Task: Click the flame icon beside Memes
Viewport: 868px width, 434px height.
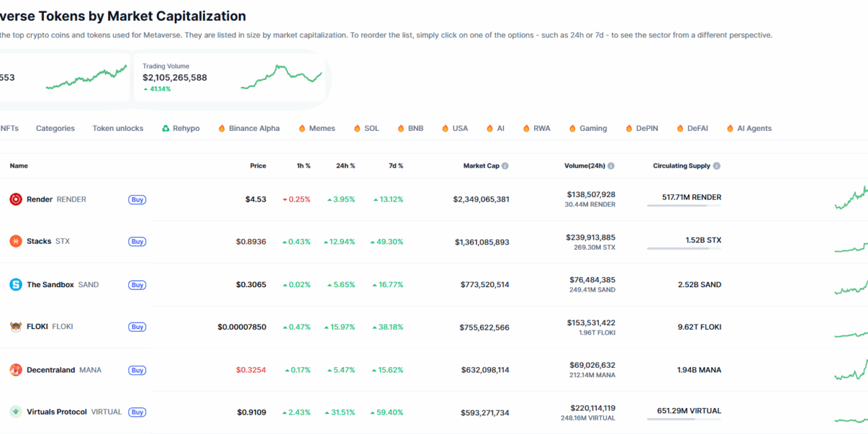Action: coord(302,128)
